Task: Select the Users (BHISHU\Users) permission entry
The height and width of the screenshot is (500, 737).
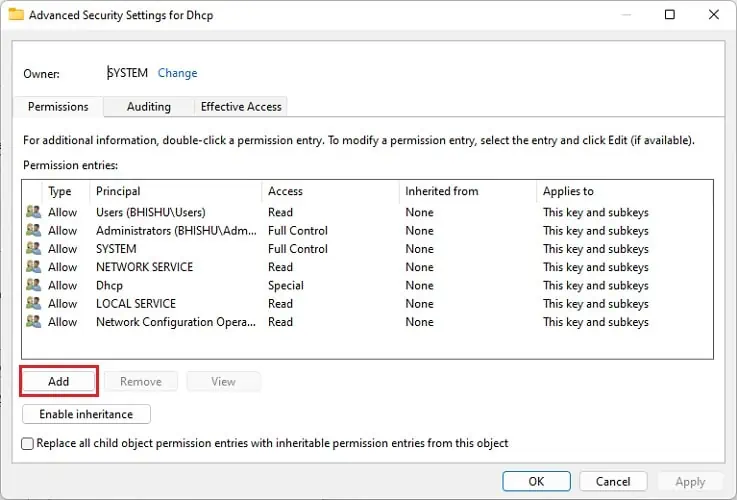Action: tap(367, 212)
